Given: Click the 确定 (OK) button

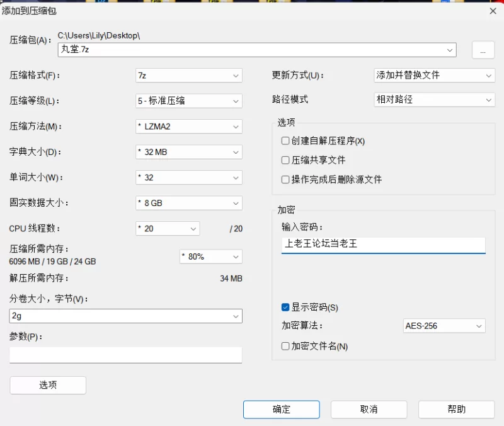Looking at the screenshot, I should coord(281,410).
